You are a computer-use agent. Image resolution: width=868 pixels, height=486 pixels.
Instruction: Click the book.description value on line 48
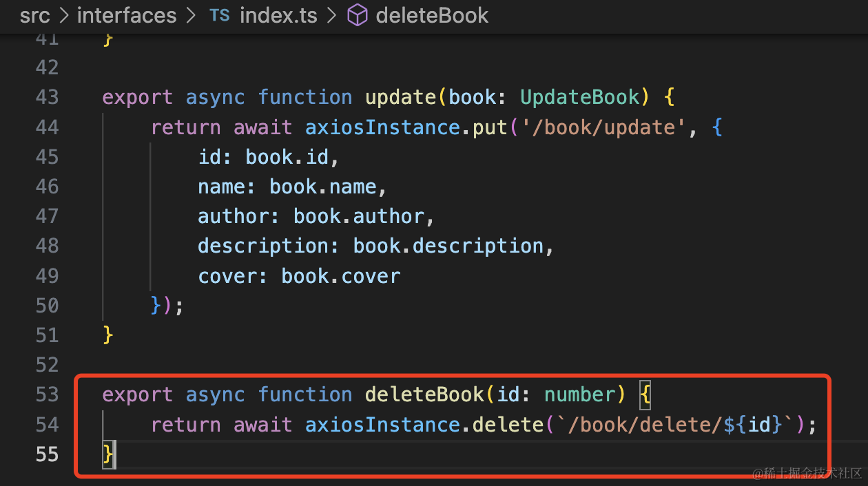coord(448,246)
